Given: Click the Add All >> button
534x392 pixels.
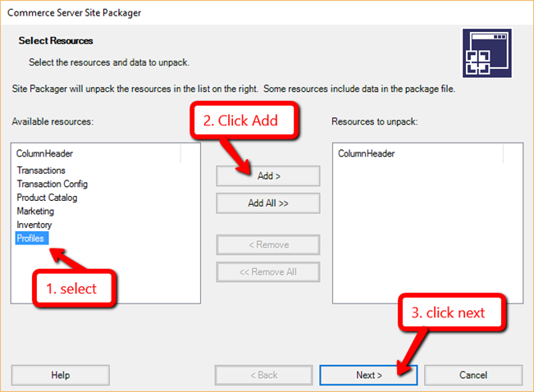Looking at the screenshot, I should pos(268,203).
